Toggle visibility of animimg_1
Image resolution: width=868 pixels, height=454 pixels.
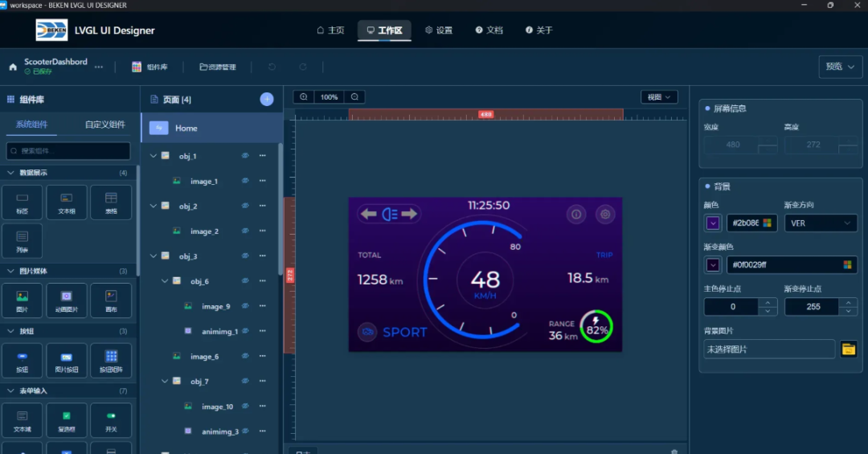coord(245,331)
